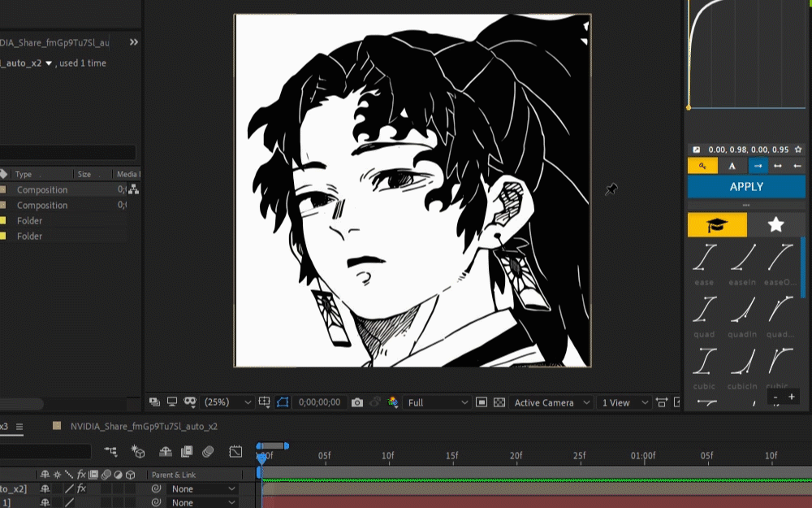Click the Primary Viewer monitor icon
Image resolution: width=812 pixels, height=508 pixels.
click(172, 402)
